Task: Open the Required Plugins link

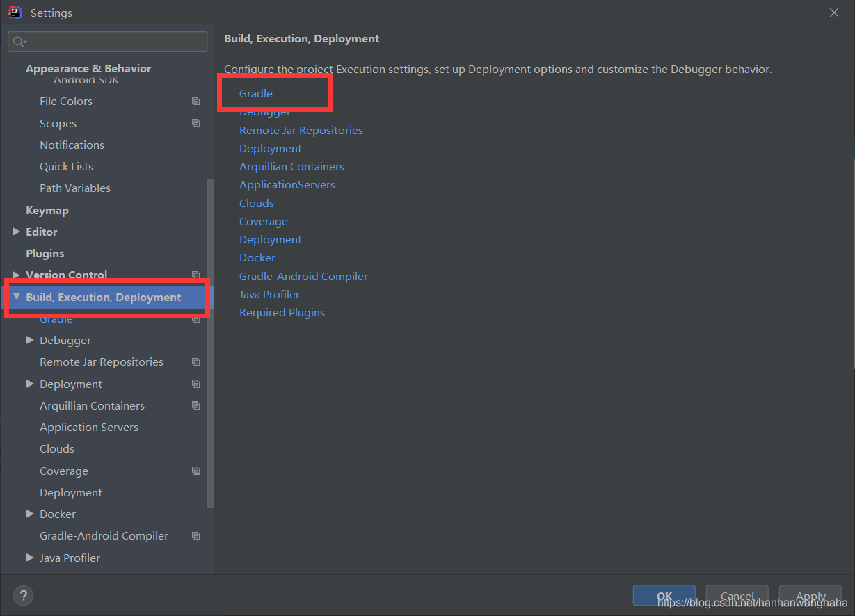Action: click(x=282, y=312)
